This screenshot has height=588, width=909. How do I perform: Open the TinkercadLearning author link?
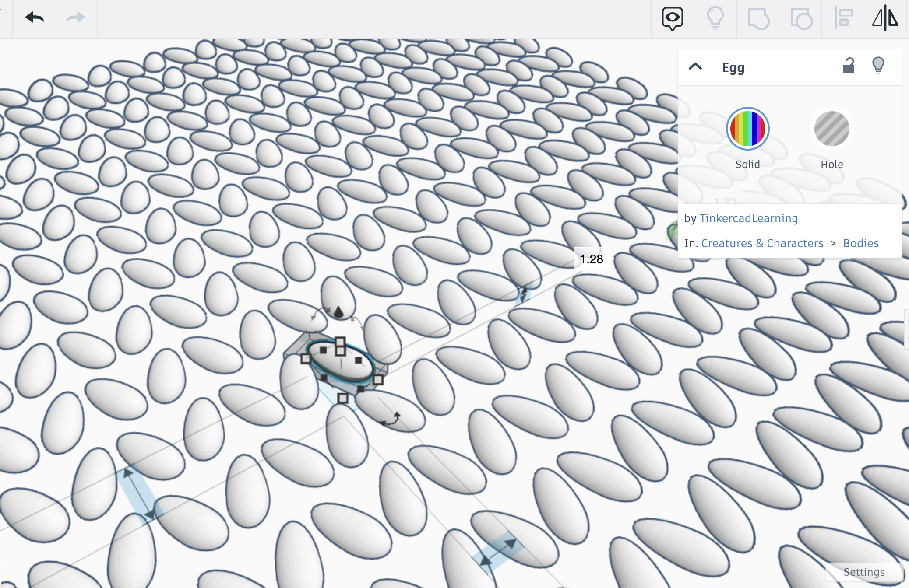[749, 218]
